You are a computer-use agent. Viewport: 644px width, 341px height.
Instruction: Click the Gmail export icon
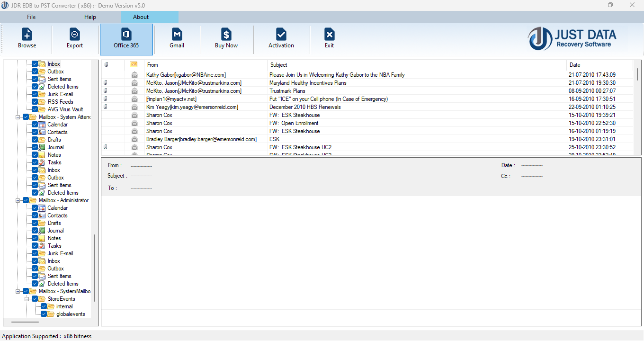coord(177,38)
